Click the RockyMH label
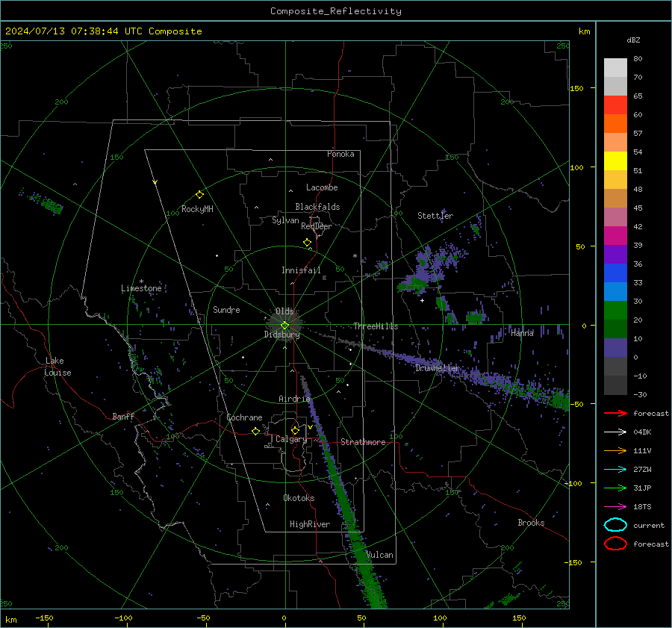This screenshot has height=628, width=672. (x=197, y=209)
